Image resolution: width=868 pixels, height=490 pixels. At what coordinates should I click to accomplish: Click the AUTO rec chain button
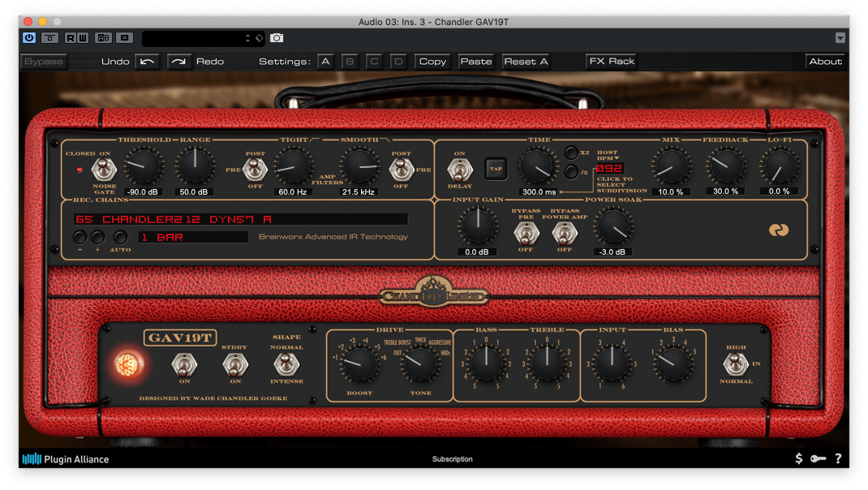[120, 238]
